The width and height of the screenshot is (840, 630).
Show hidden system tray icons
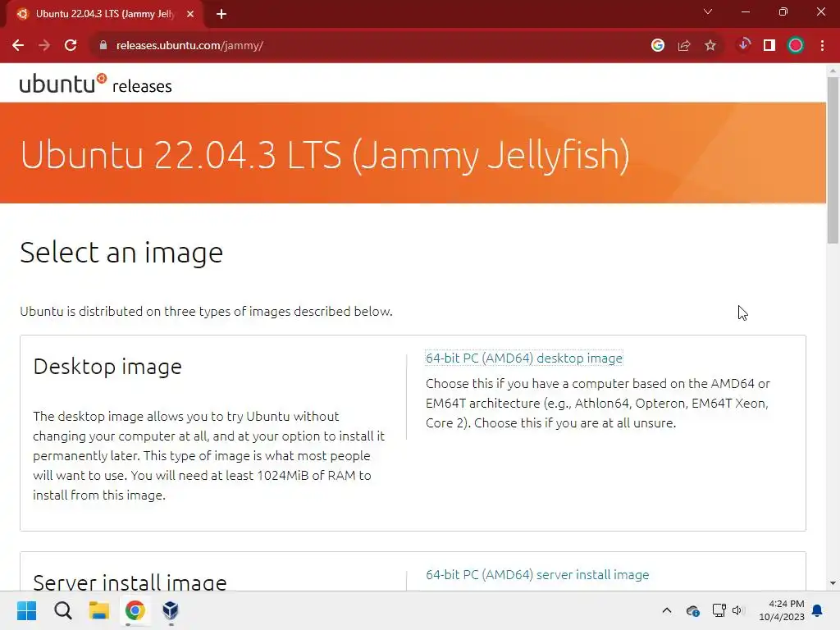pyautogui.click(x=667, y=610)
